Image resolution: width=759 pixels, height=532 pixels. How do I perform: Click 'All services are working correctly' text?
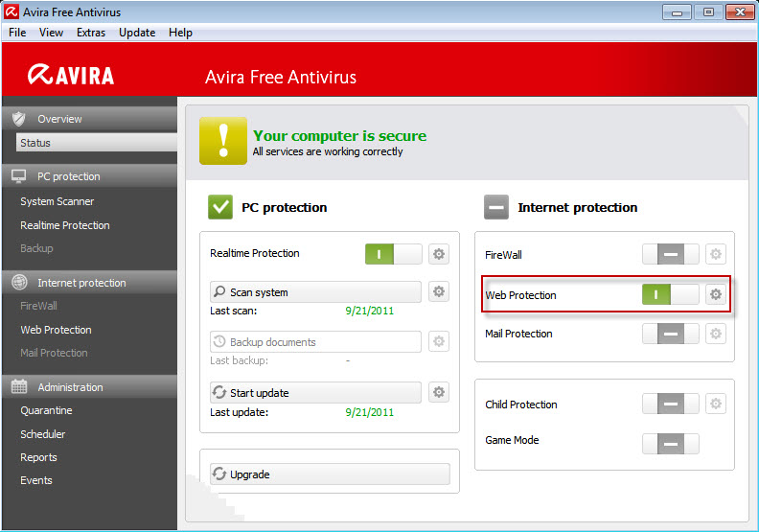pos(328,151)
